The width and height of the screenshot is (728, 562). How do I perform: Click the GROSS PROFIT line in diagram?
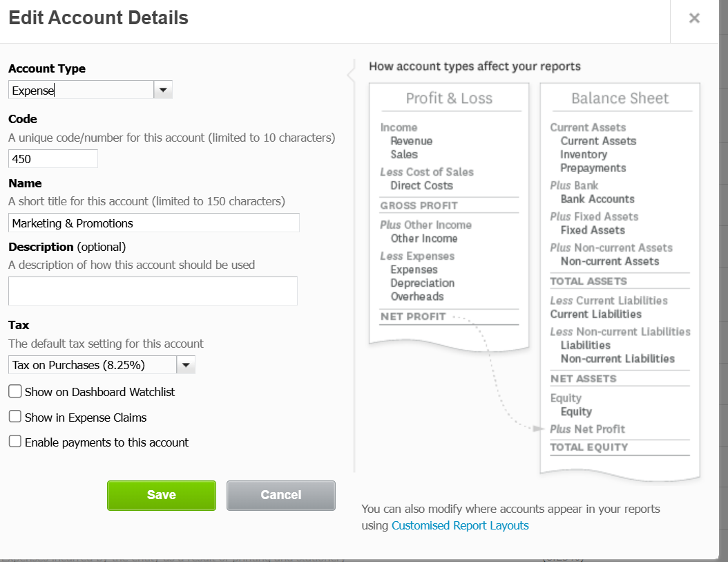[419, 205]
